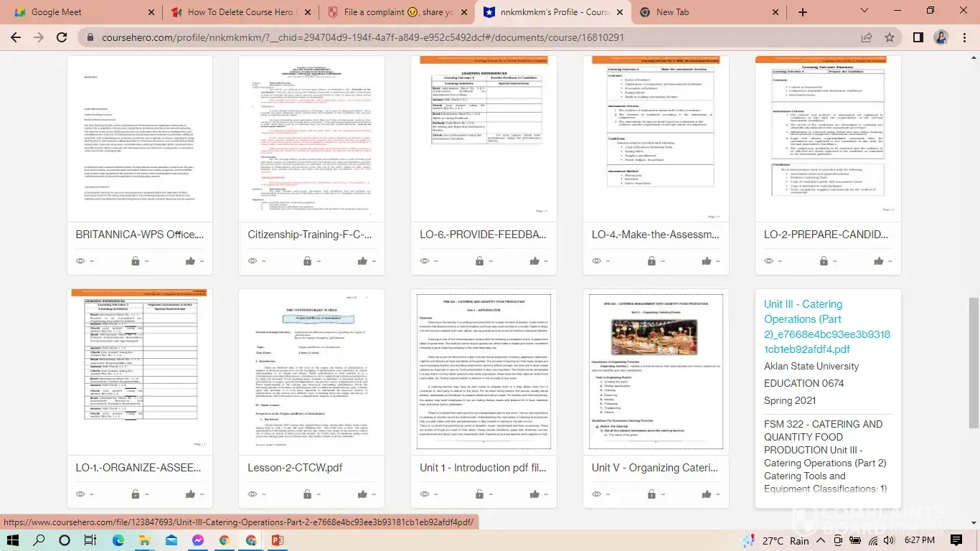980x551 pixels.
Task: Click the lock icon on Unit 1 Introduction card
Action: point(480,494)
